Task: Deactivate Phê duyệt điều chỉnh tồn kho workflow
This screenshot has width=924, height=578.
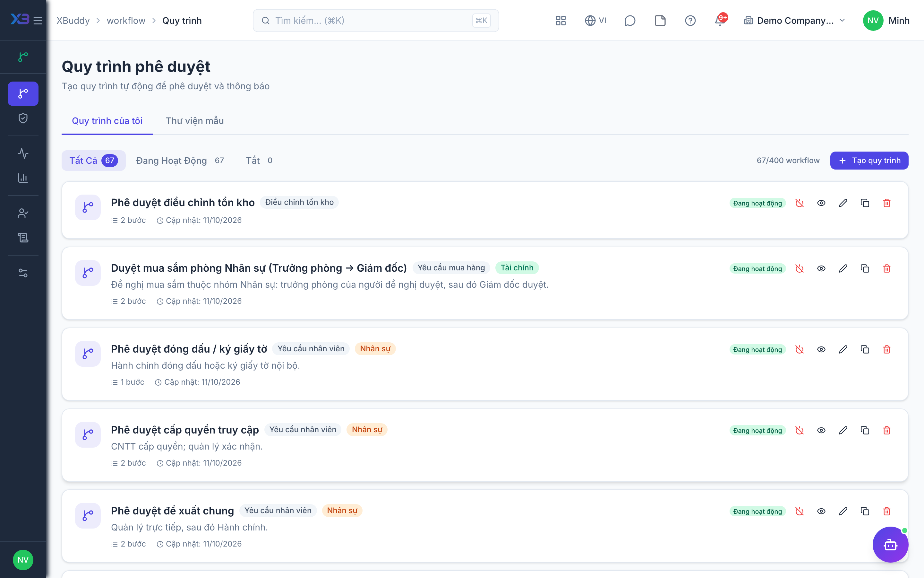Action: tap(800, 203)
